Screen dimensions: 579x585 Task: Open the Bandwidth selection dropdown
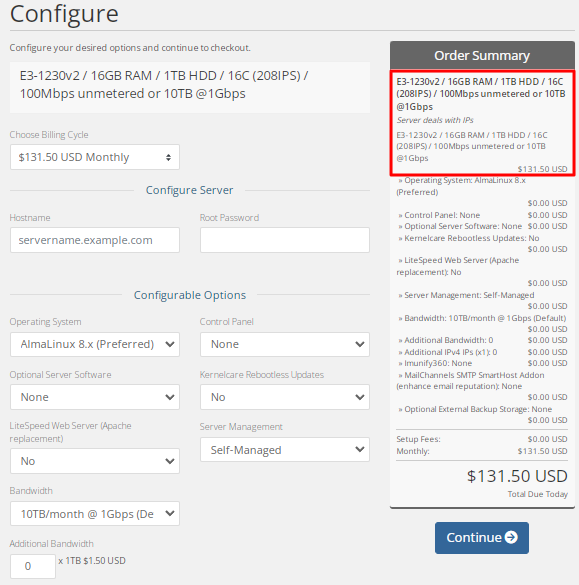[x=95, y=514]
